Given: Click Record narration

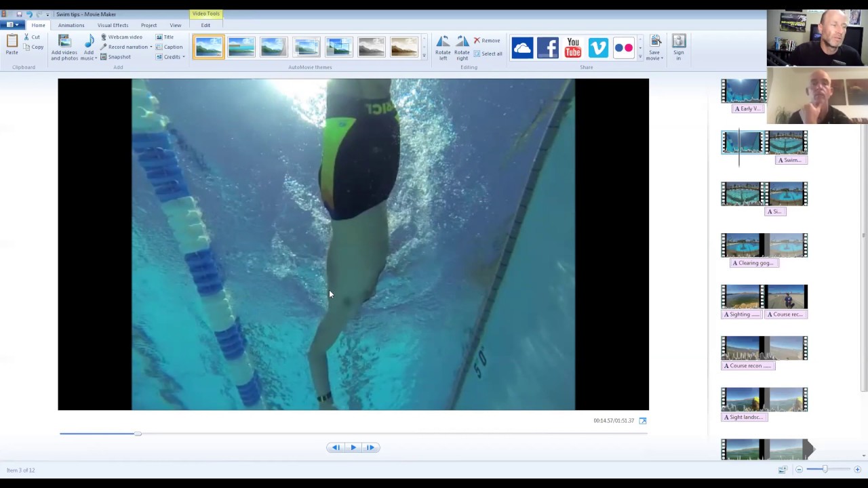Looking at the screenshot, I should tap(124, 47).
